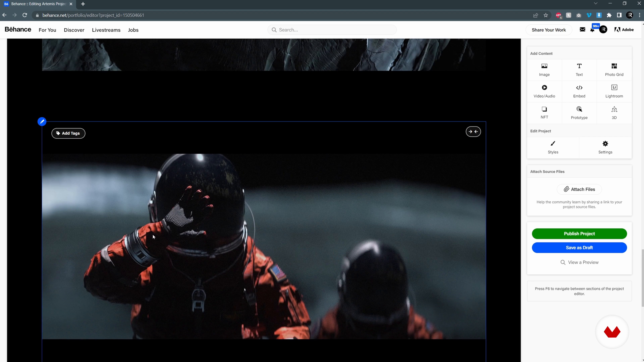Open the Discover page

coord(74,30)
